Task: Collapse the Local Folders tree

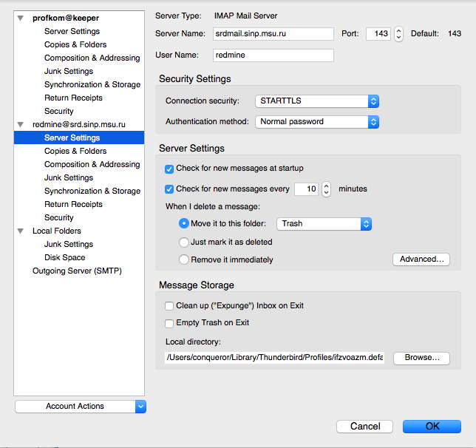Action: tap(21, 231)
